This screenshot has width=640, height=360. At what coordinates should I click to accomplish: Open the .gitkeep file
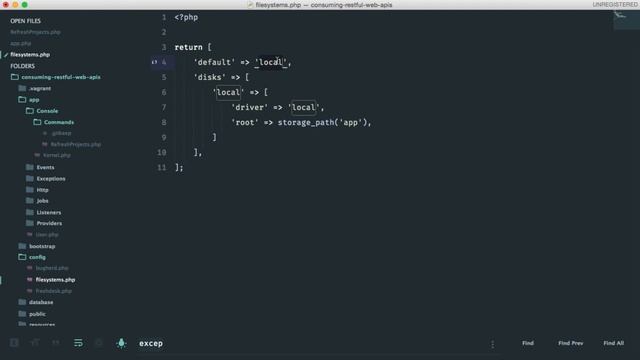pyautogui.click(x=61, y=133)
